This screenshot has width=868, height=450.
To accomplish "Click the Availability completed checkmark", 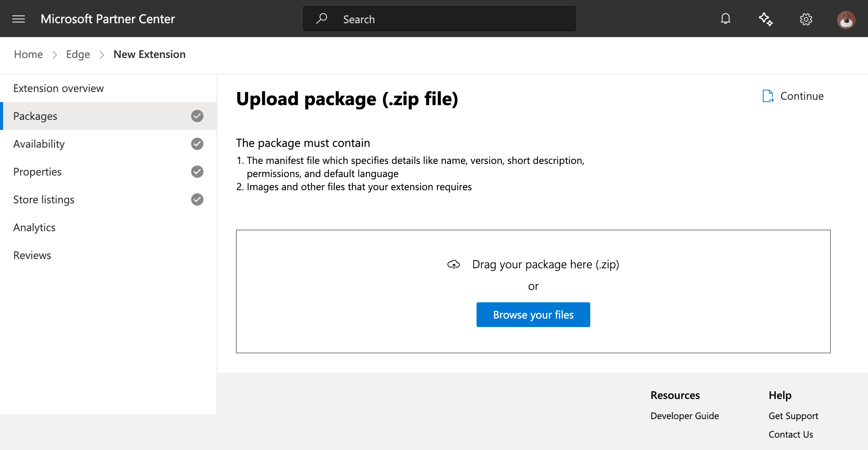I will coord(197,144).
